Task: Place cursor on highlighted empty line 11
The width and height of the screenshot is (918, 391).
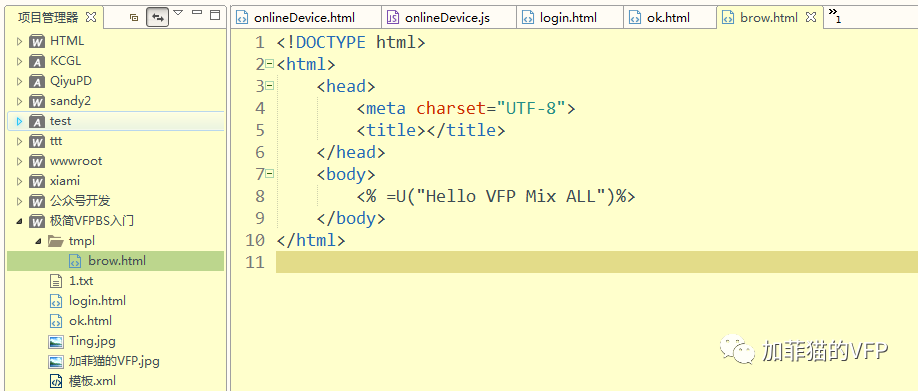Action: pyautogui.click(x=597, y=262)
